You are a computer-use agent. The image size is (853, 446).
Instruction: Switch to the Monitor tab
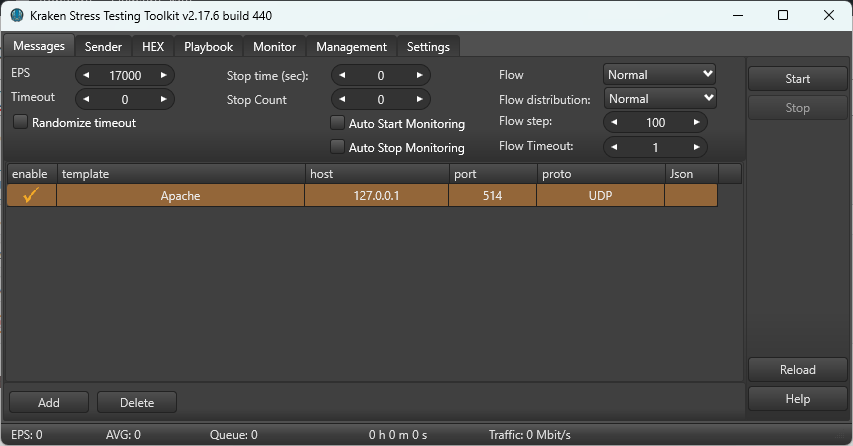[x=275, y=47]
